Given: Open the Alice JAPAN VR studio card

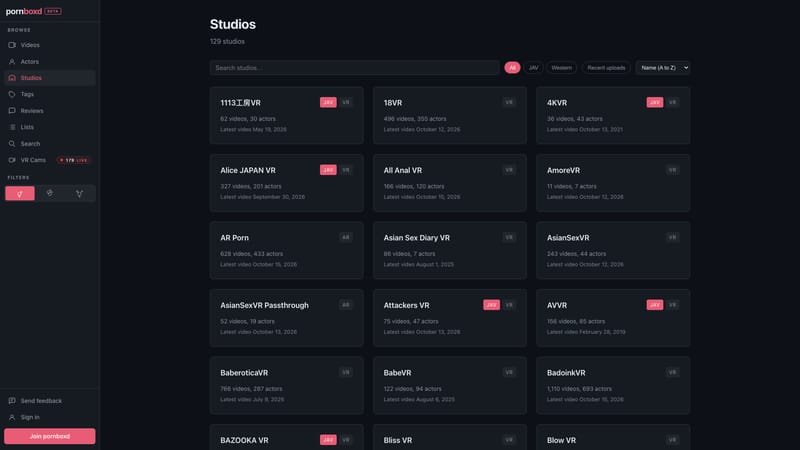Looking at the screenshot, I should [286, 183].
